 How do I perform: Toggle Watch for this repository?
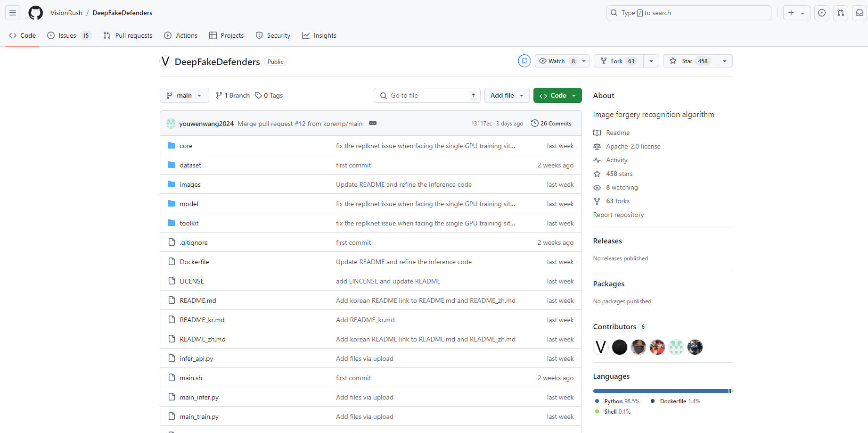[557, 61]
